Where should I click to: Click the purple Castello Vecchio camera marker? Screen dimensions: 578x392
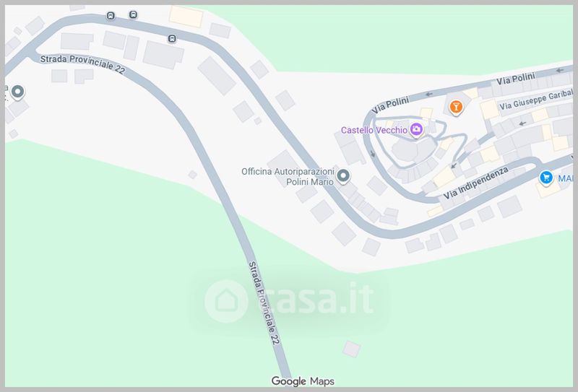pos(416,130)
